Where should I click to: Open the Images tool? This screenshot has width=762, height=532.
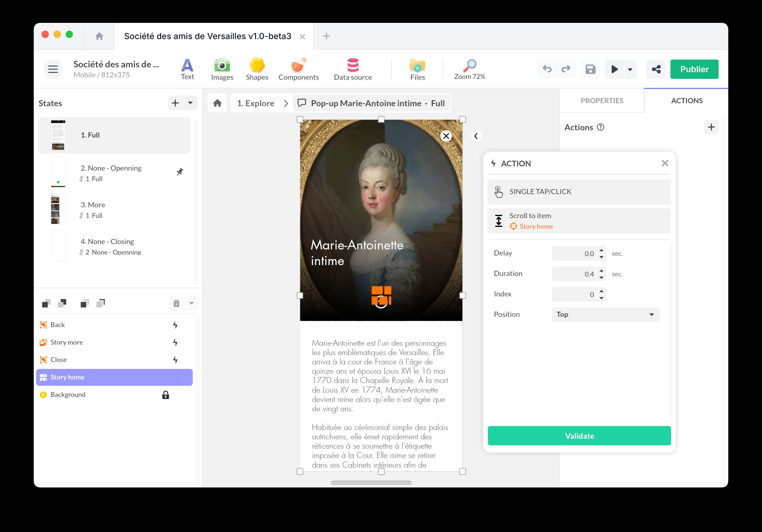pos(222,69)
